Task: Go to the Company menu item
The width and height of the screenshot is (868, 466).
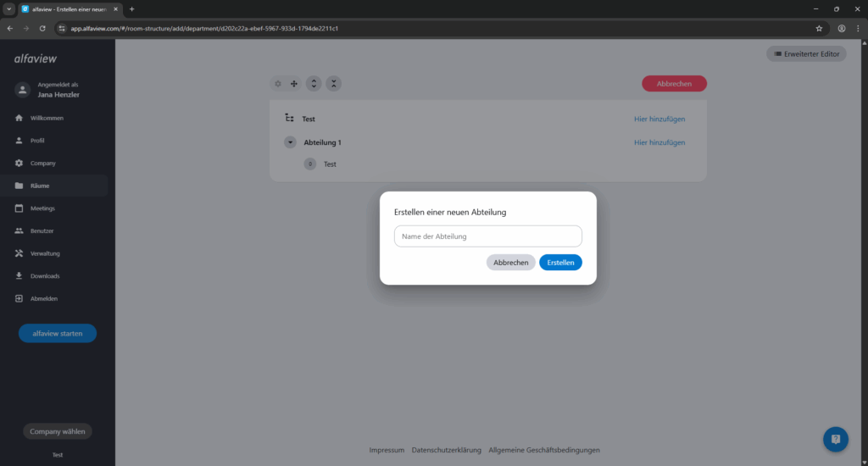Action: (x=42, y=163)
